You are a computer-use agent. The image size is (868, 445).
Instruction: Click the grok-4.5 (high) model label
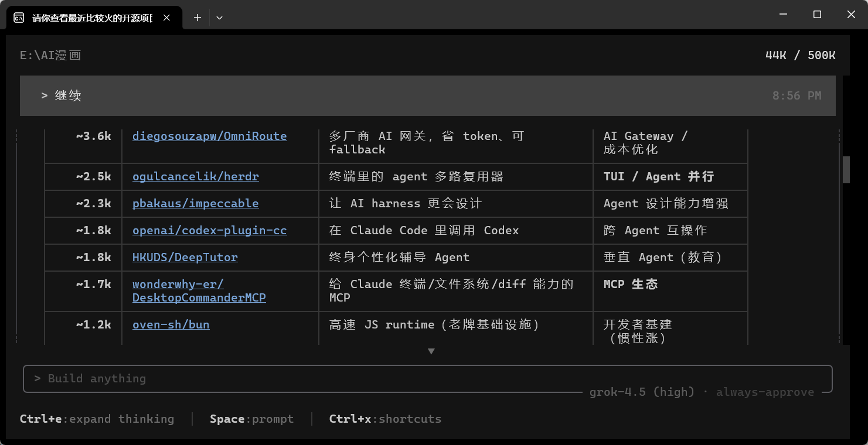pos(642,392)
